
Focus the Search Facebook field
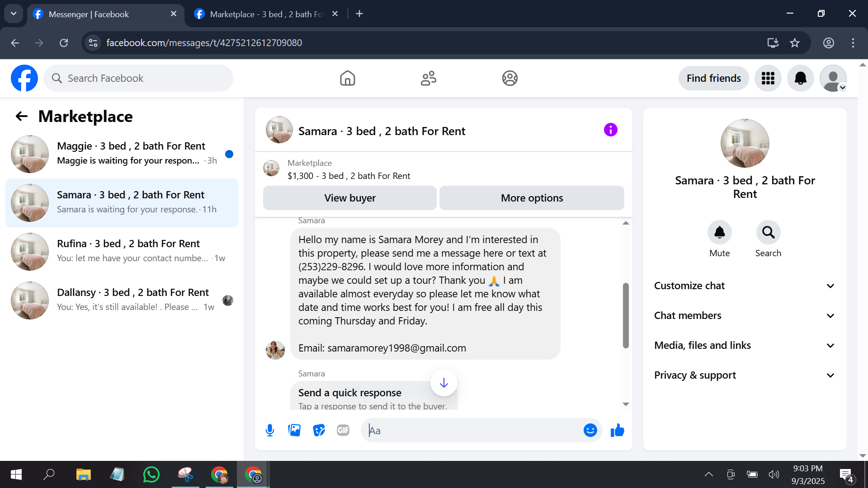[x=138, y=78]
